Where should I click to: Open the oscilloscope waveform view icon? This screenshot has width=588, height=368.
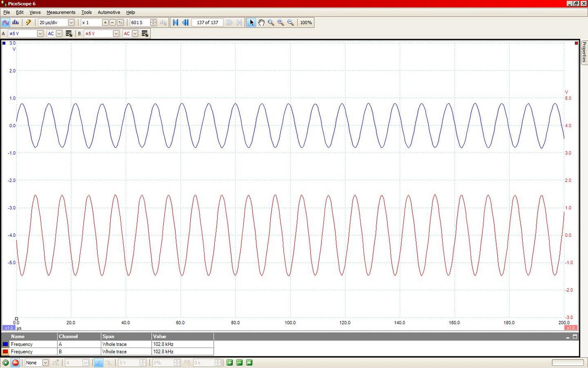pyautogui.click(x=6, y=23)
